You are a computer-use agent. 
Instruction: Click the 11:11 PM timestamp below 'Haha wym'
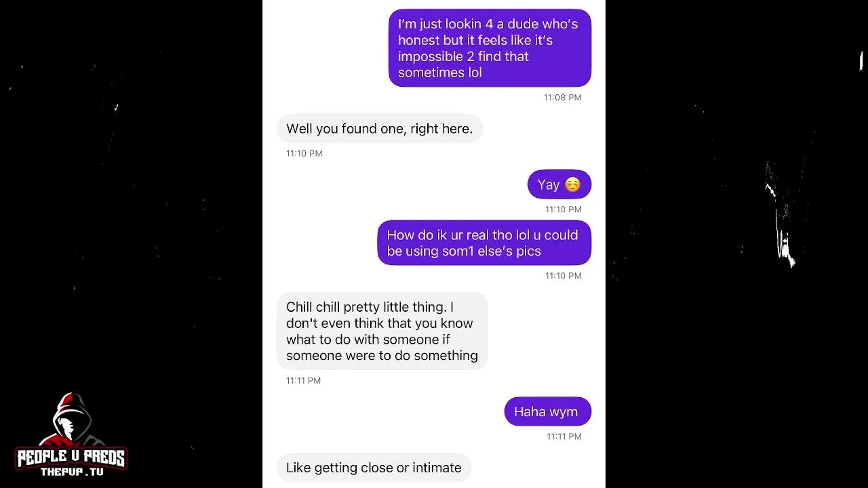click(564, 436)
